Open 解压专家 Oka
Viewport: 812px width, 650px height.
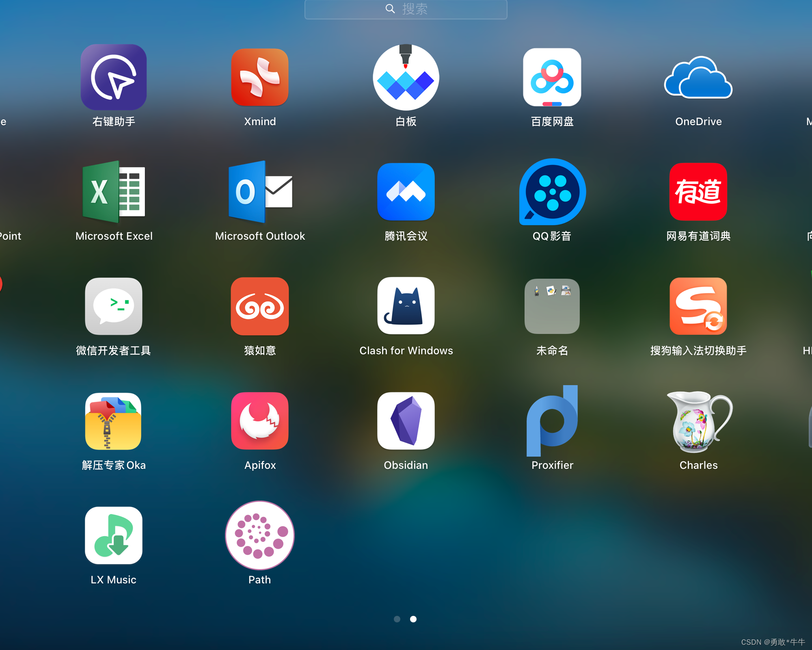click(x=114, y=421)
